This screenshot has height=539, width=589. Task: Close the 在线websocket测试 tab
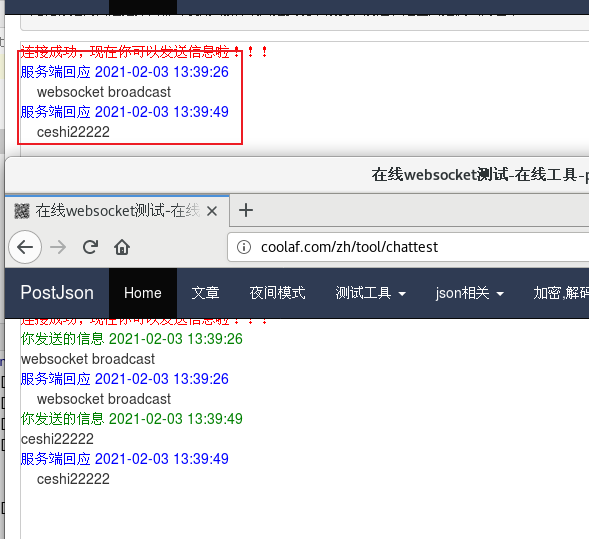pyautogui.click(x=212, y=211)
